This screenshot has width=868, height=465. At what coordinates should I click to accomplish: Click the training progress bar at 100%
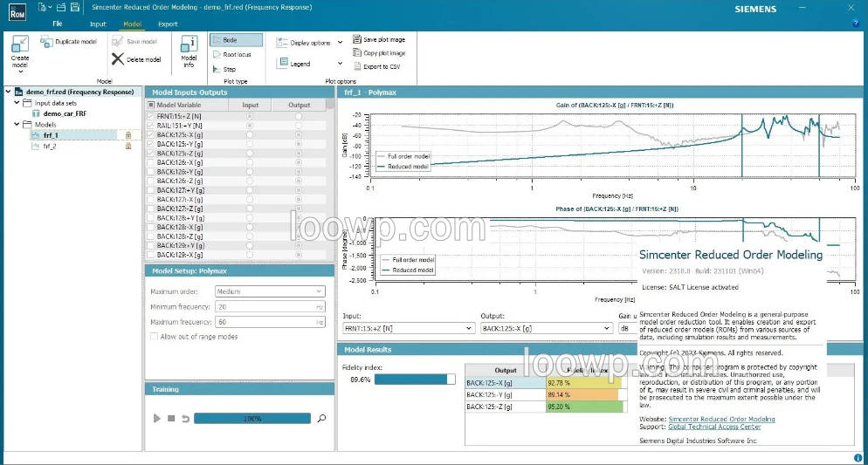[251, 419]
